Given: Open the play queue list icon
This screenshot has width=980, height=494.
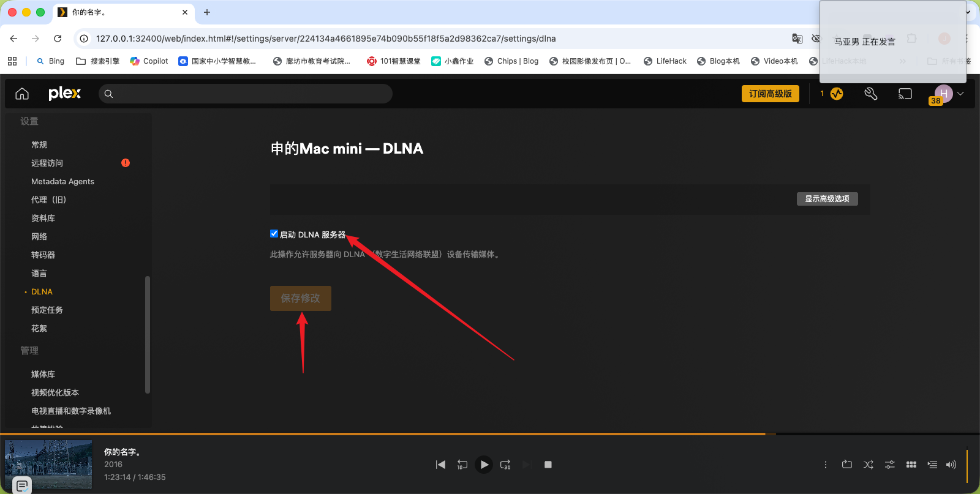Looking at the screenshot, I should coord(932,465).
